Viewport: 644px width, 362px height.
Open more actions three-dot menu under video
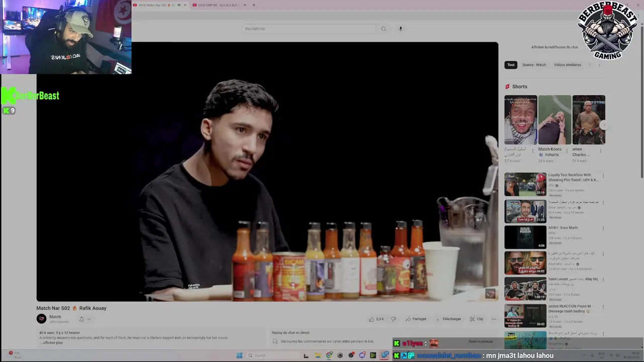(x=494, y=319)
